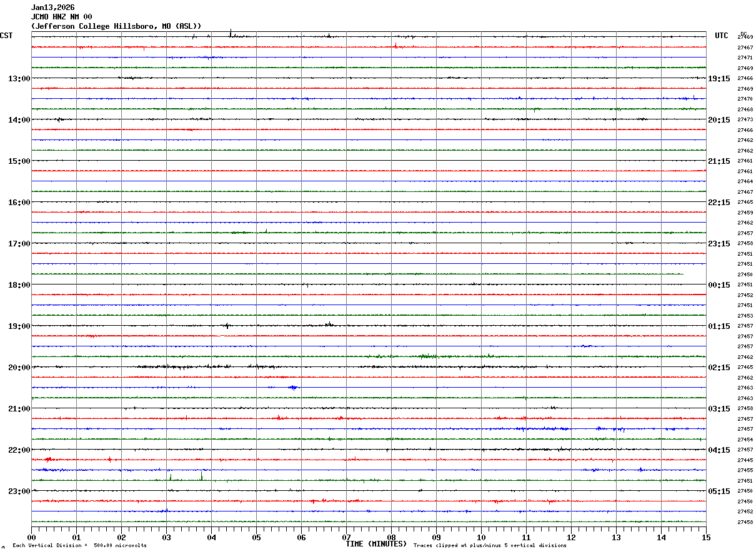Click the CST timezone label
Screen dimensions: 756x554
[x=6, y=36]
